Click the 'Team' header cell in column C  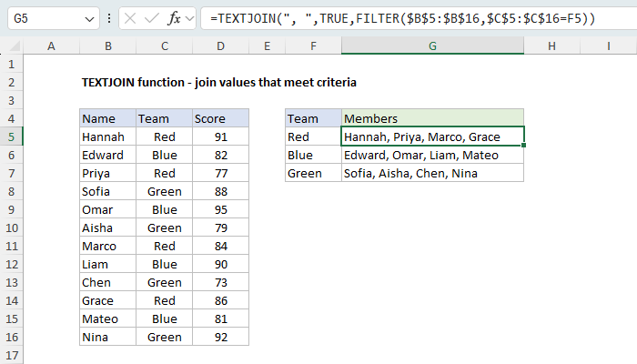[x=164, y=118]
